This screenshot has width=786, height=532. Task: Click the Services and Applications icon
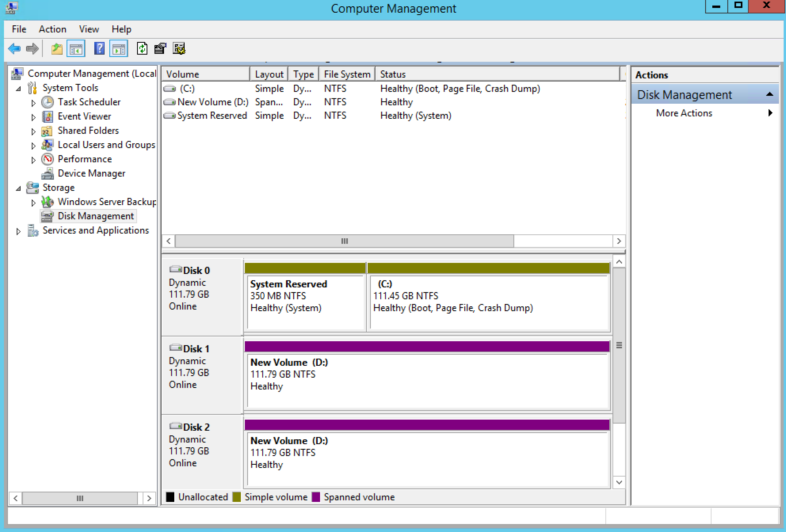click(32, 230)
